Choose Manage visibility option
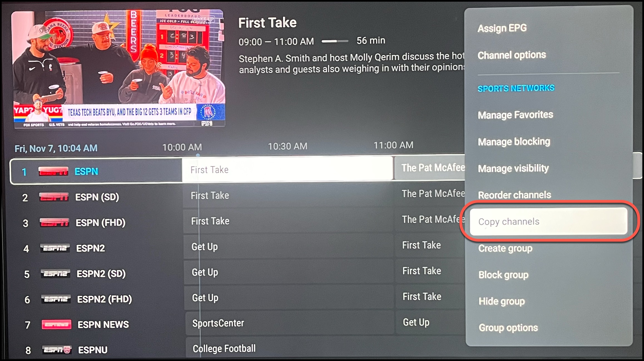This screenshot has height=361, width=644. 513,168
